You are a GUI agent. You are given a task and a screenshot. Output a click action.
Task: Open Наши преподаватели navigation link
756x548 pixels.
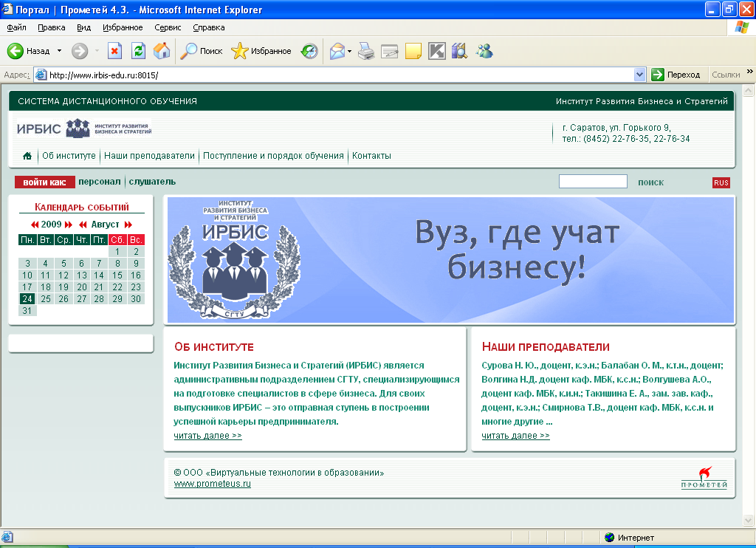click(x=149, y=156)
